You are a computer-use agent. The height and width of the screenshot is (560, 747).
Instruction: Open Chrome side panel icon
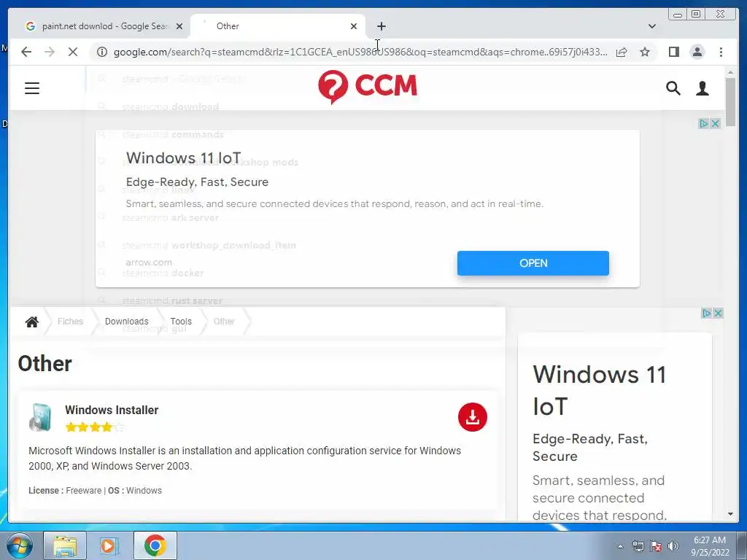(673, 52)
